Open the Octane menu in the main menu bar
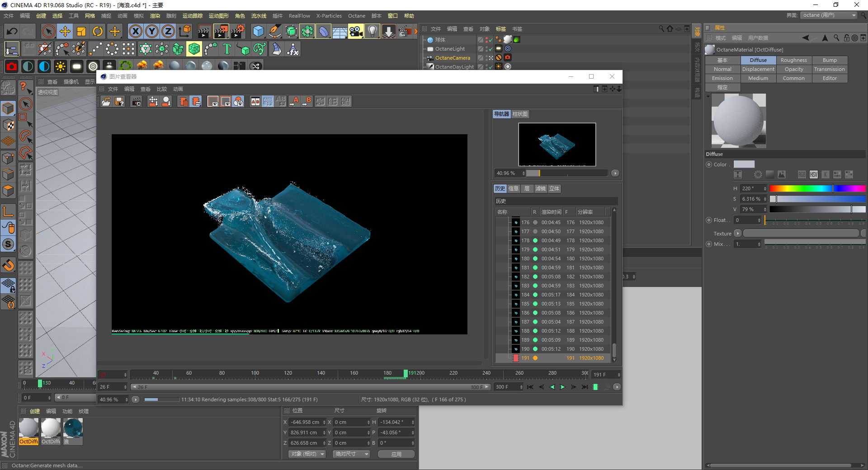The width and height of the screenshot is (868, 470). click(356, 16)
